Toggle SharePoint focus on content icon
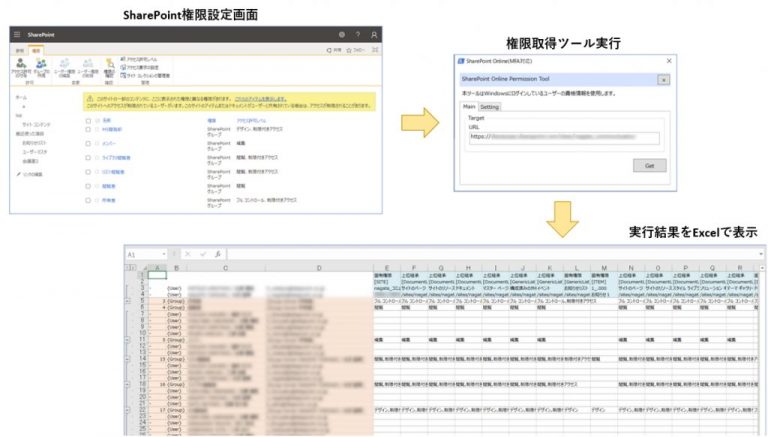This screenshot has width=768, height=437. 375,50
